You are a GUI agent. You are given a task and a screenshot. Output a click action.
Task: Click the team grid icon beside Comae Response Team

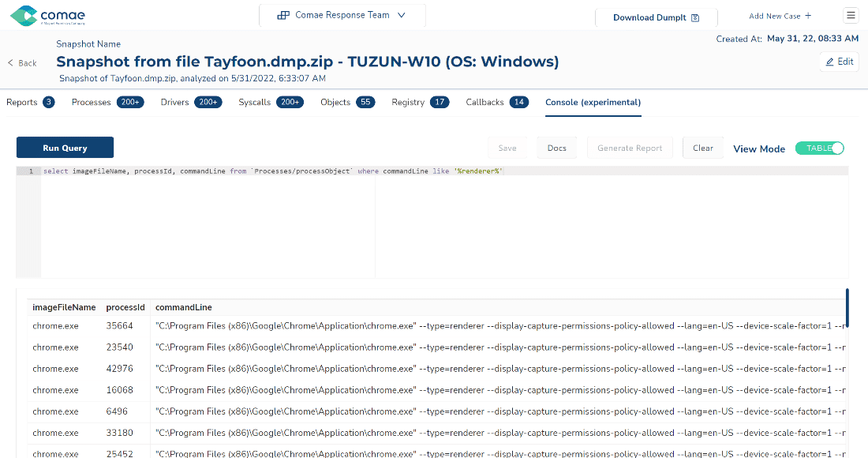pos(283,15)
